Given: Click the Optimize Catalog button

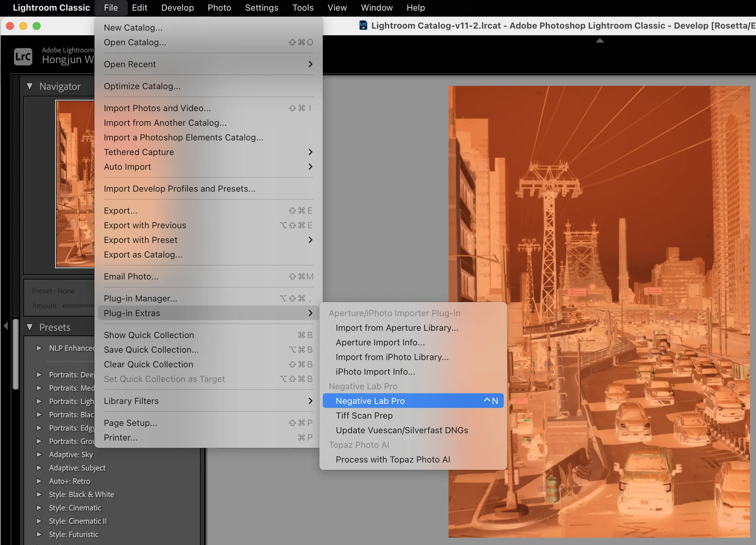Looking at the screenshot, I should [x=142, y=86].
